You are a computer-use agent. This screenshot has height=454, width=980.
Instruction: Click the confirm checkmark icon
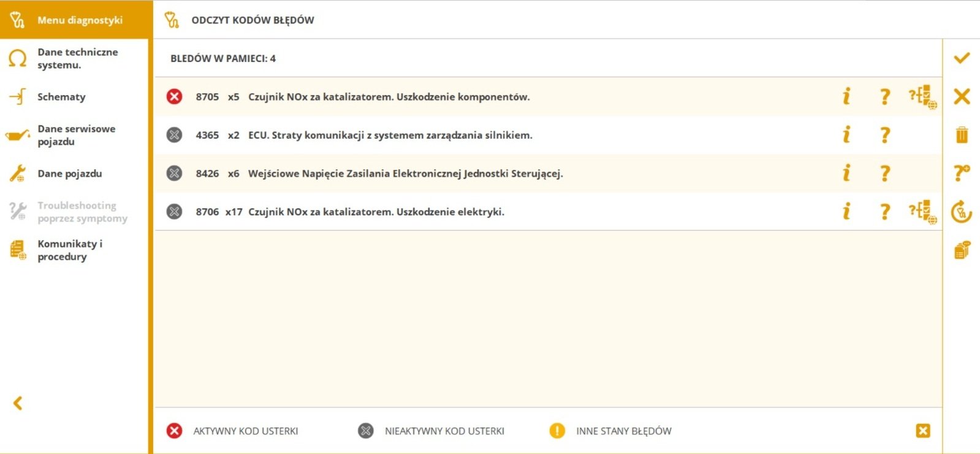pyautogui.click(x=962, y=58)
